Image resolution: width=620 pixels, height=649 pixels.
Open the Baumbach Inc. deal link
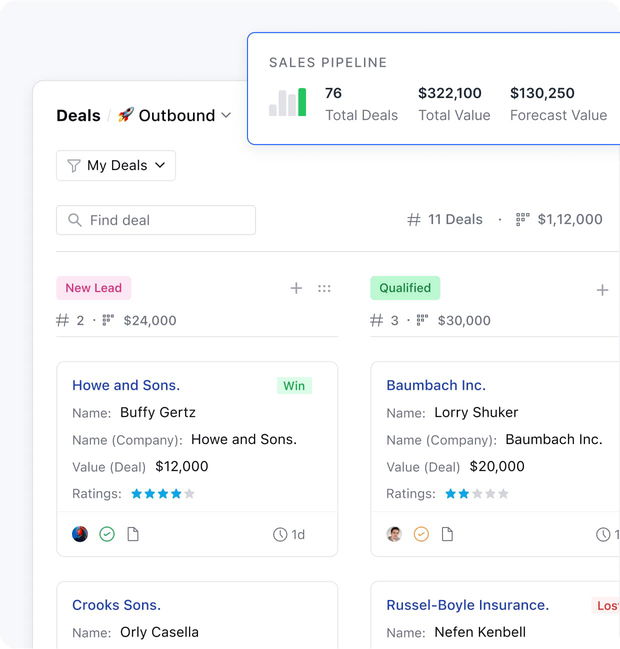436,385
